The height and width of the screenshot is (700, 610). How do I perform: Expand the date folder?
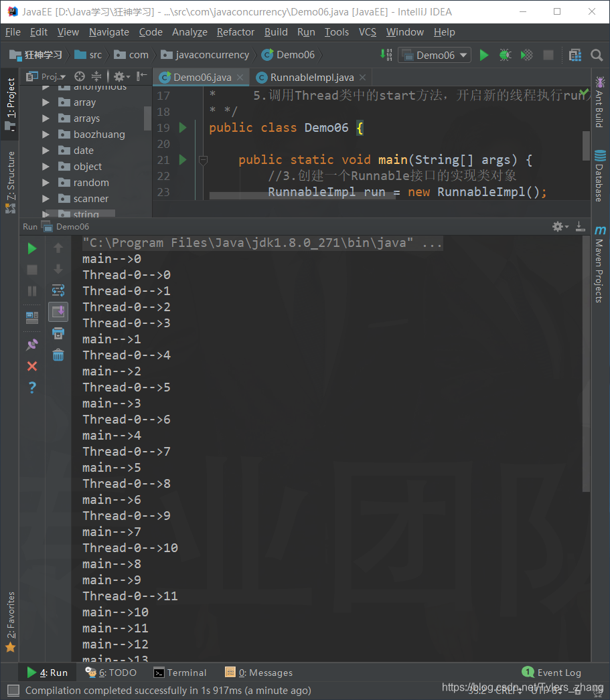click(x=46, y=151)
